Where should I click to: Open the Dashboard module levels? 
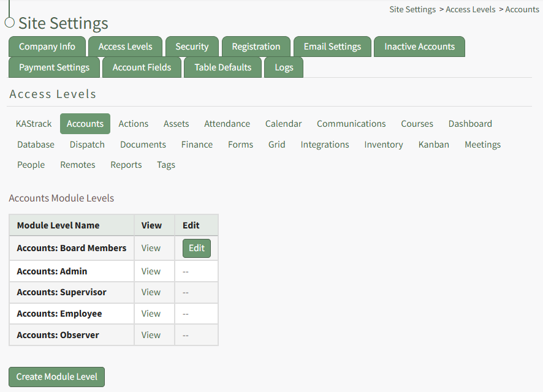470,124
